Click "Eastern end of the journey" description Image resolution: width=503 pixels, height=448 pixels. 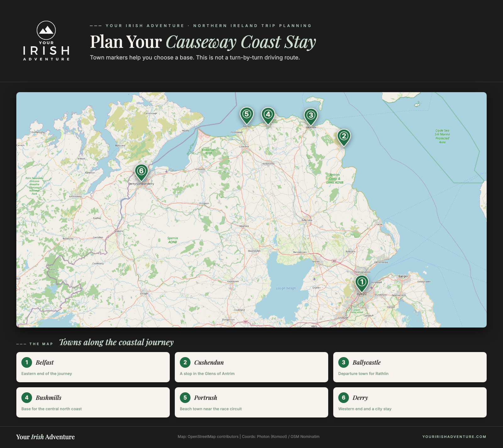[47, 374]
